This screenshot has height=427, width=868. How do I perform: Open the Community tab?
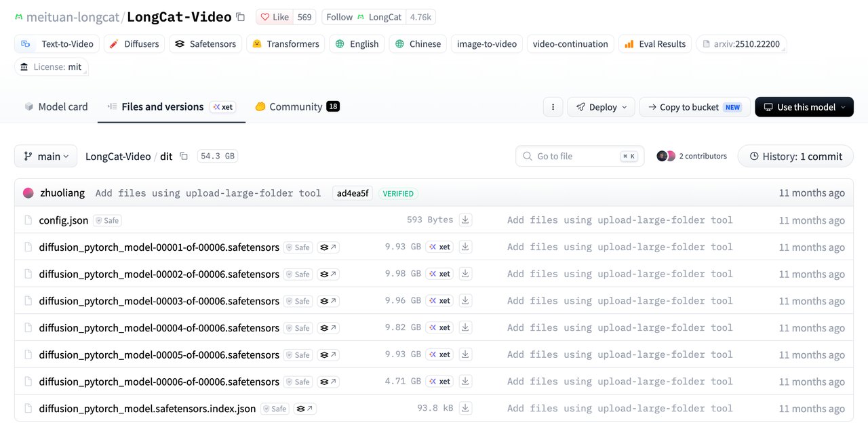[297, 106]
